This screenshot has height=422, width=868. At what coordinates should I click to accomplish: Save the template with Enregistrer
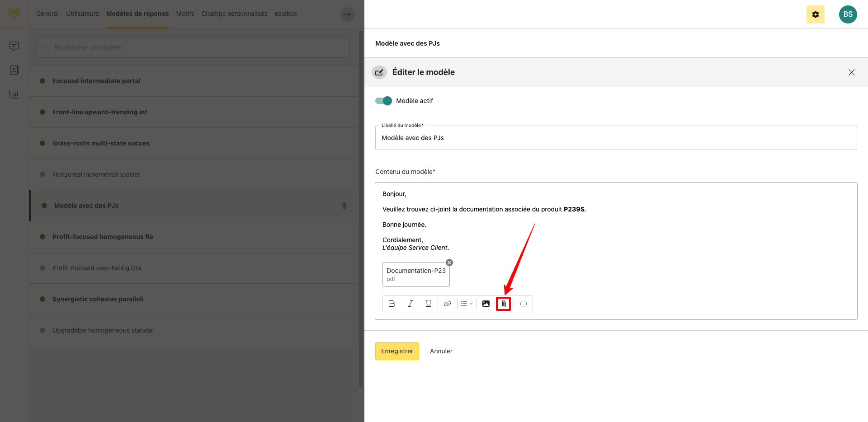[x=397, y=351]
